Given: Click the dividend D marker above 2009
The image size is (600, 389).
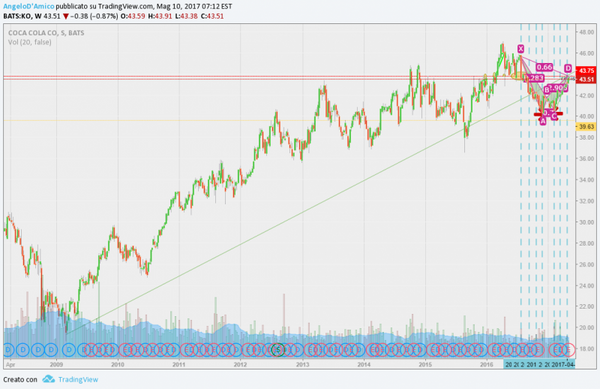Looking at the screenshot, I should pyautogui.click(x=51, y=349).
